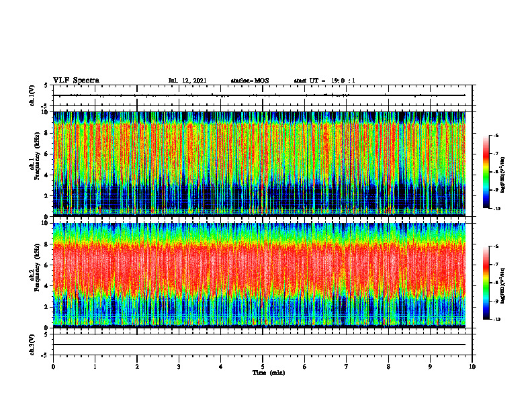Click time-axis tick label "6"
Screen dimensions: 532x411
click(305, 367)
